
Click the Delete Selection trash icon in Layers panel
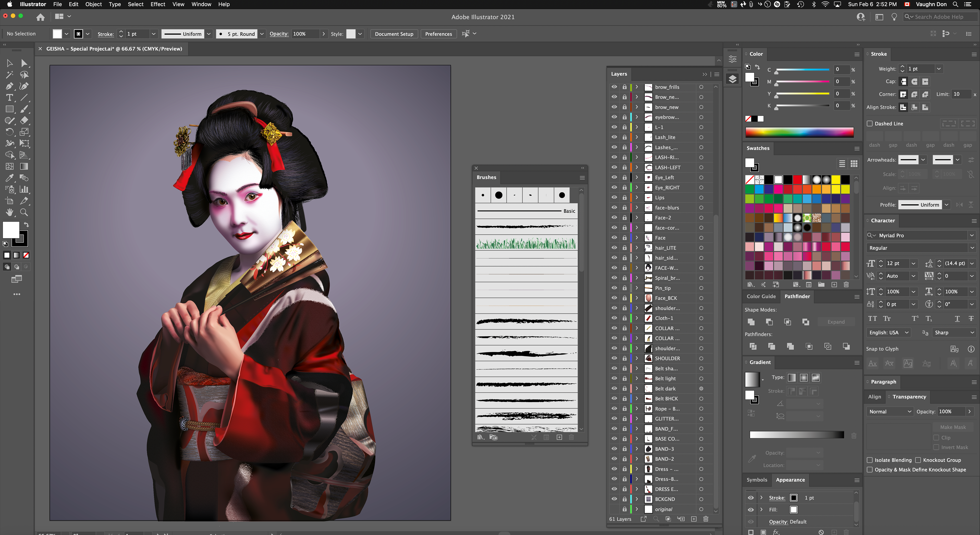coord(706,519)
